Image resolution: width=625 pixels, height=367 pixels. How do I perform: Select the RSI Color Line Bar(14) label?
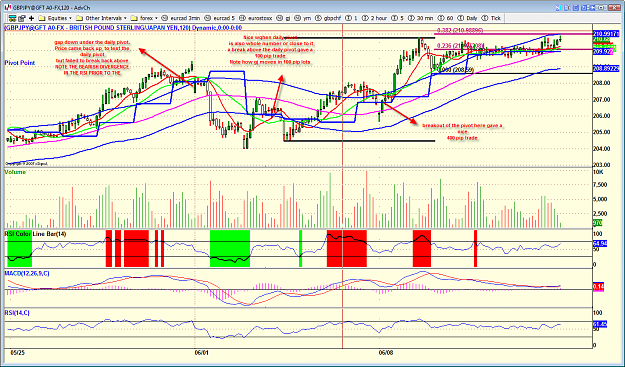tap(35, 234)
